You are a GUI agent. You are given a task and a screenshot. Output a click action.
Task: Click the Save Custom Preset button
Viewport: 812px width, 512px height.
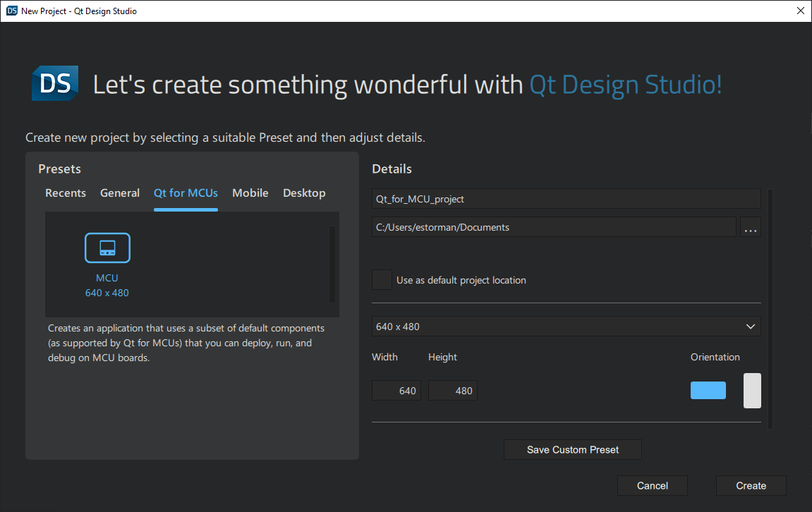point(572,449)
